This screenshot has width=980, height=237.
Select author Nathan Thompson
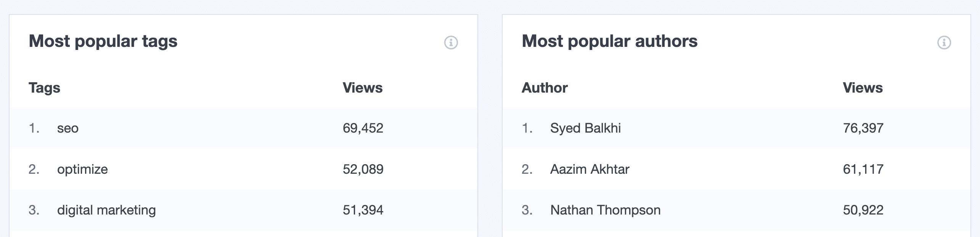[605, 210]
